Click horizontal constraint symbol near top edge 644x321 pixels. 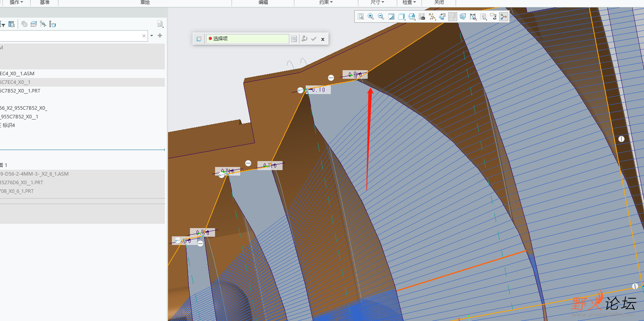click(331, 78)
